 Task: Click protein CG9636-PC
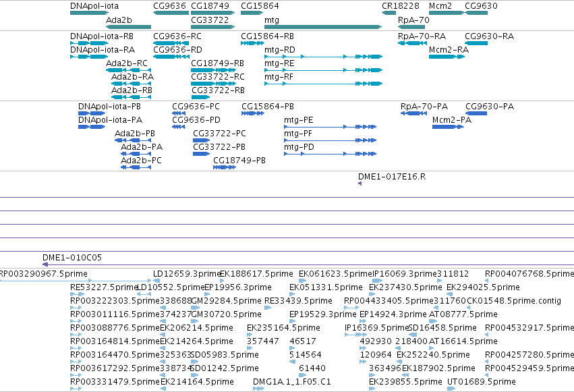coord(196,107)
